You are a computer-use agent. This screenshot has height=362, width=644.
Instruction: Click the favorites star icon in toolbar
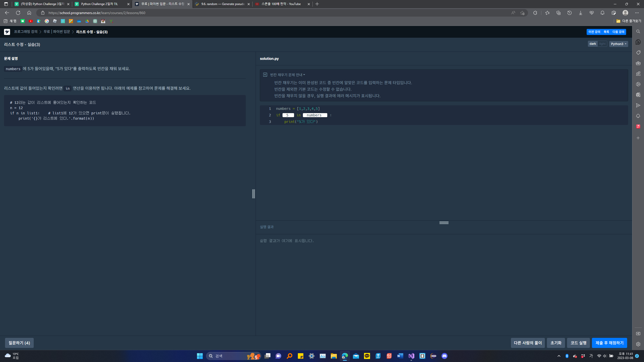click(547, 13)
